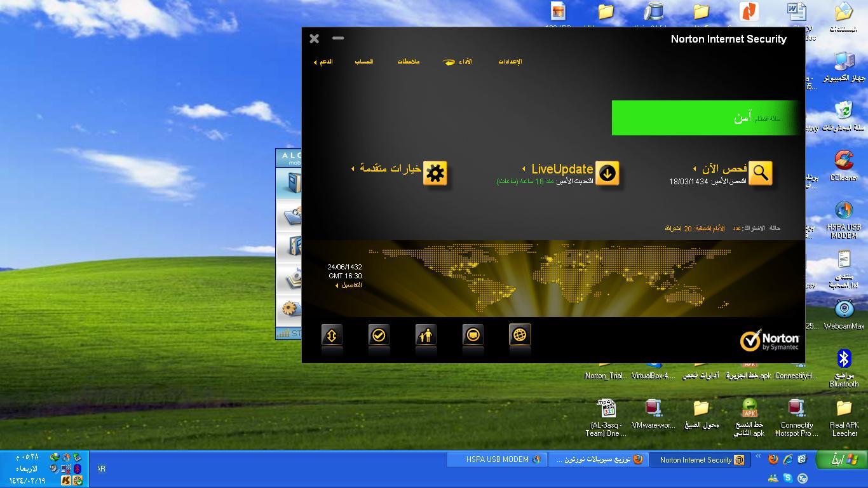Click the Norton by Symantec logo
The height and width of the screenshot is (488, 868).
(x=770, y=340)
